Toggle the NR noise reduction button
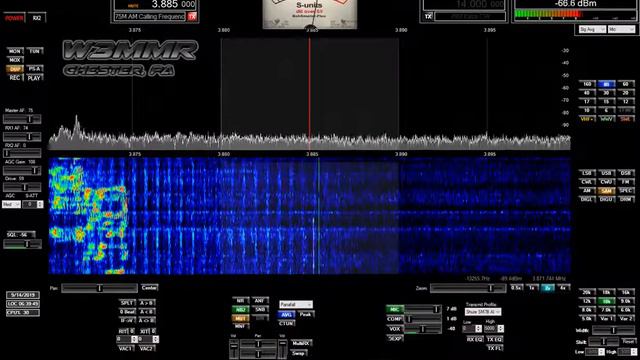 click(x=240, y=301)
